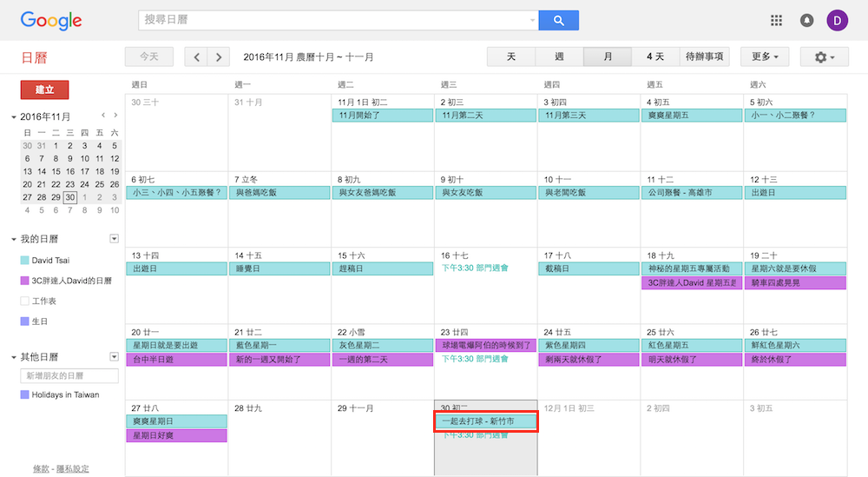
Task: Open the Google apps grid
Action: point(776,20)
